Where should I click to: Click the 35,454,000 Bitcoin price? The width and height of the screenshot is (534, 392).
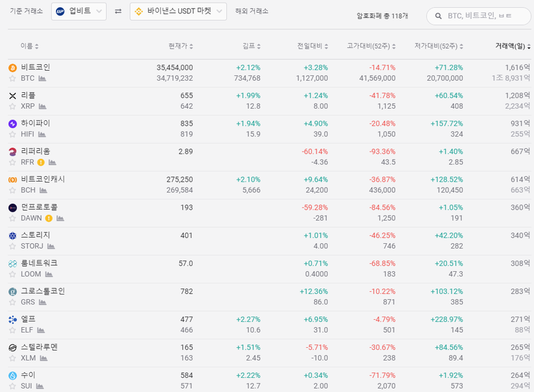point(175,67)
